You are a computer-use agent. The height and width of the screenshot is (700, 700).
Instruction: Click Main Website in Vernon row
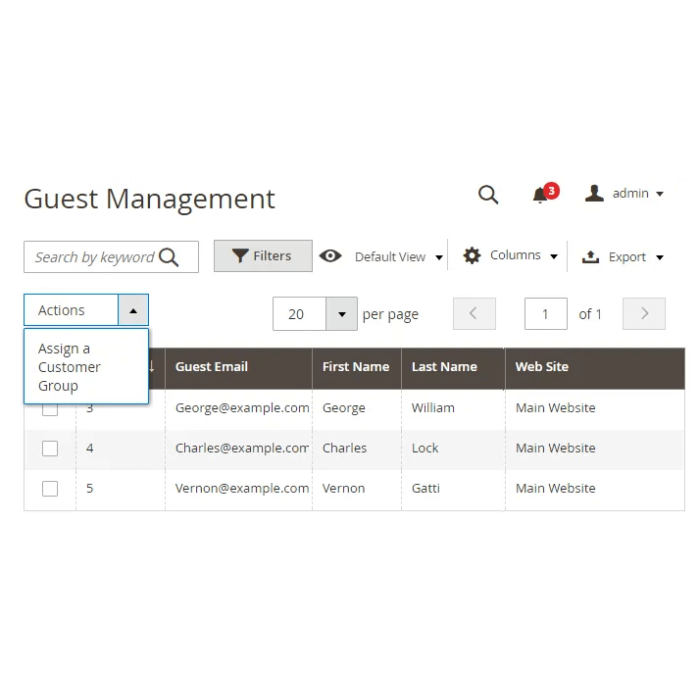(x=555, y=488)
